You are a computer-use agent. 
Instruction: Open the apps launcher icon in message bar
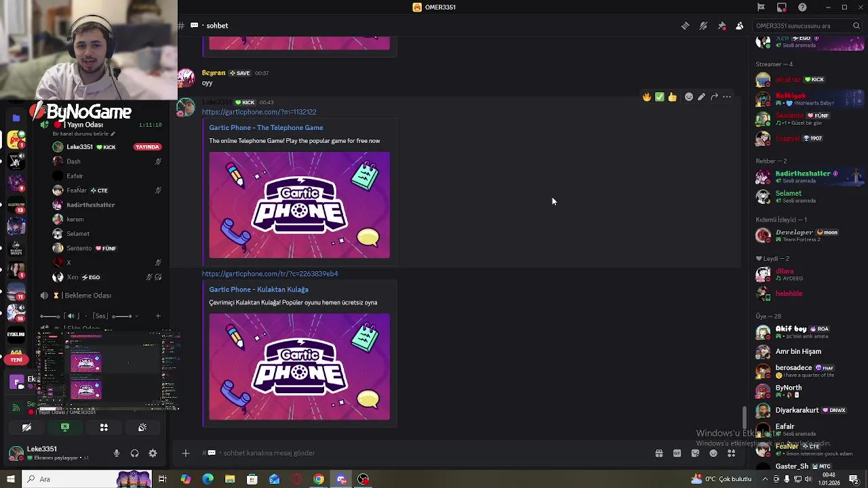pyautogui.click(x=731, y=453)
